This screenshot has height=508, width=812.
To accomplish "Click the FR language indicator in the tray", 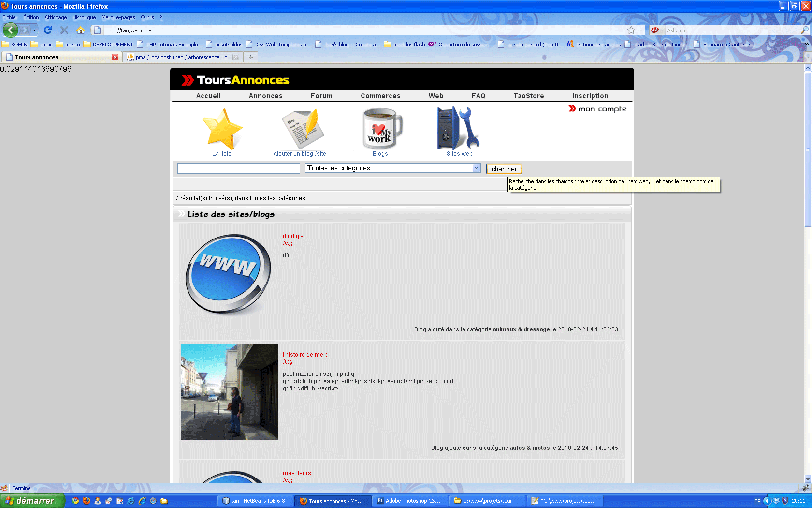I will (x=757, y=501).
